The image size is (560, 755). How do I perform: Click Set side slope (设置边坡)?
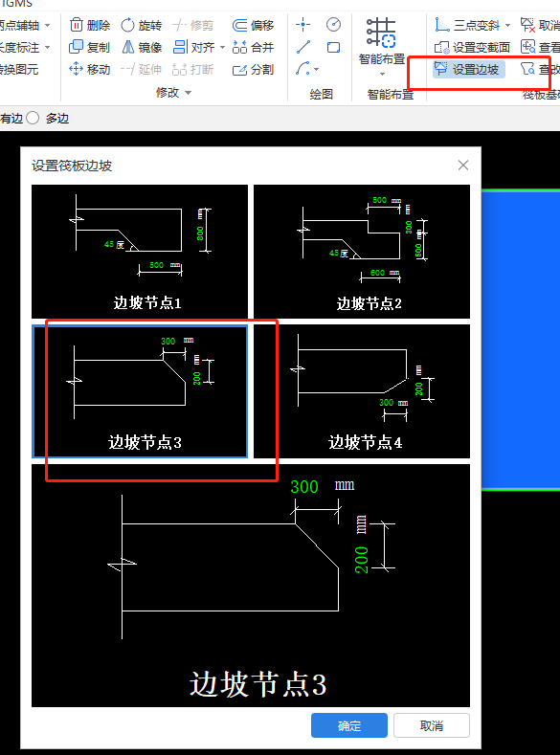click(x=468, y=69)
